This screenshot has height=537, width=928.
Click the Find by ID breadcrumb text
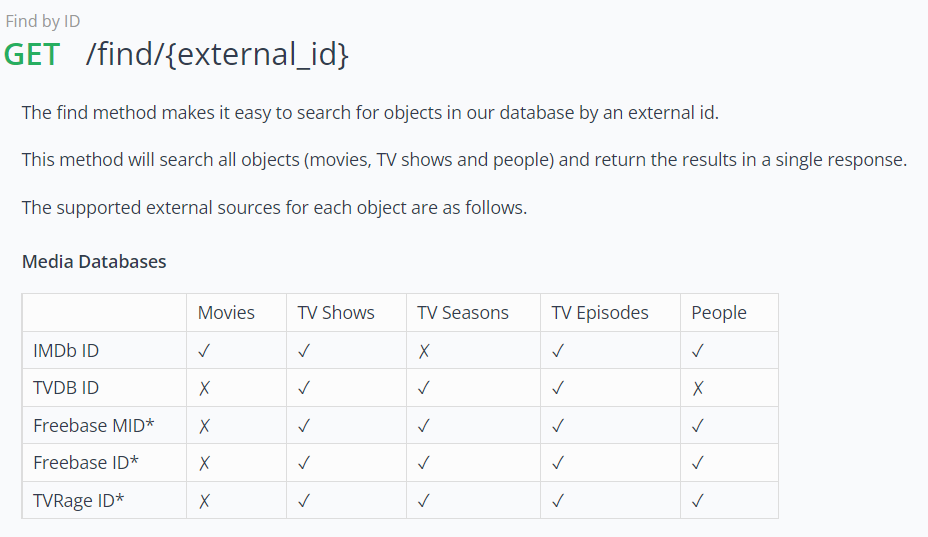click(43, 21)
